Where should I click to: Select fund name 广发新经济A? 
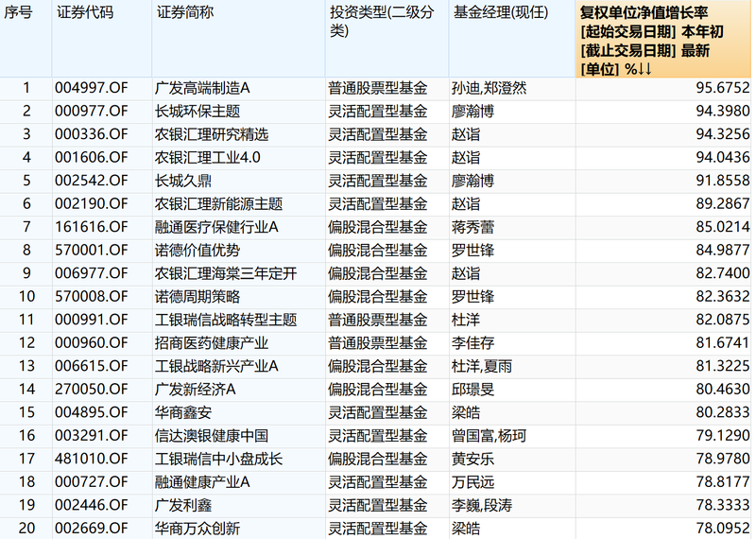click(x=195, y=390)
